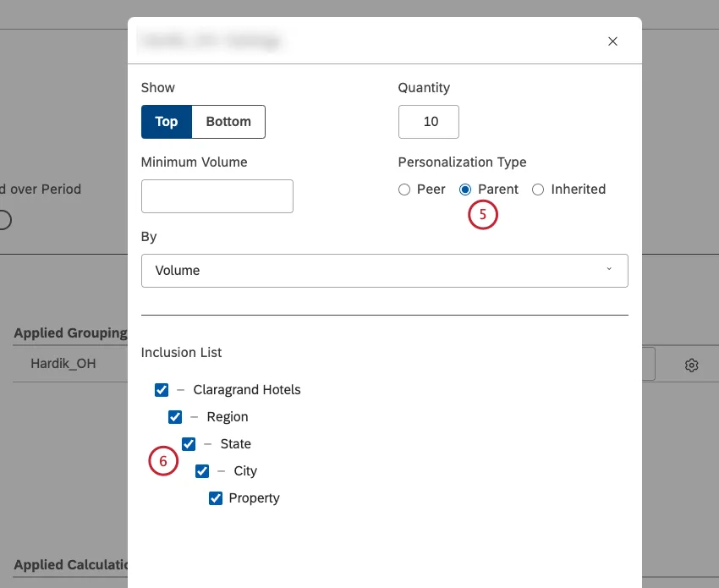Choose the Peer personalization type
The height and width of the screenshot is (588, 719).
coord(404,190)
